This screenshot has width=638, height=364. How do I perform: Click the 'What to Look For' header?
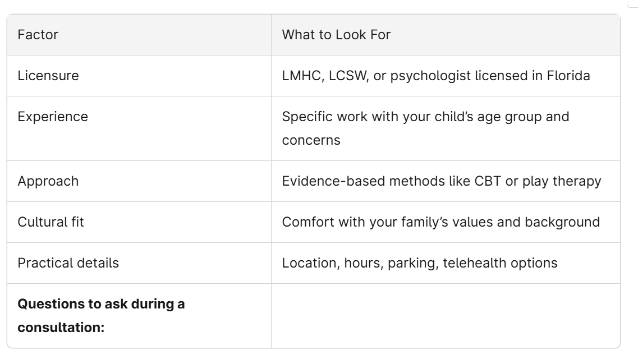click(x=336, y=35)
